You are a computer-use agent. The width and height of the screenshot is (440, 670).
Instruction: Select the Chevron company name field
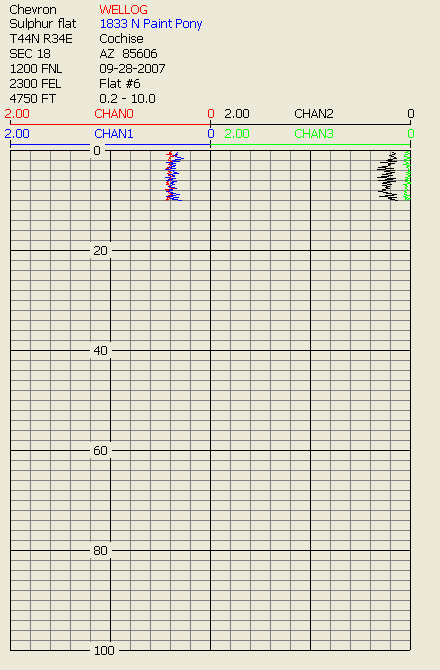pos(33,9)
